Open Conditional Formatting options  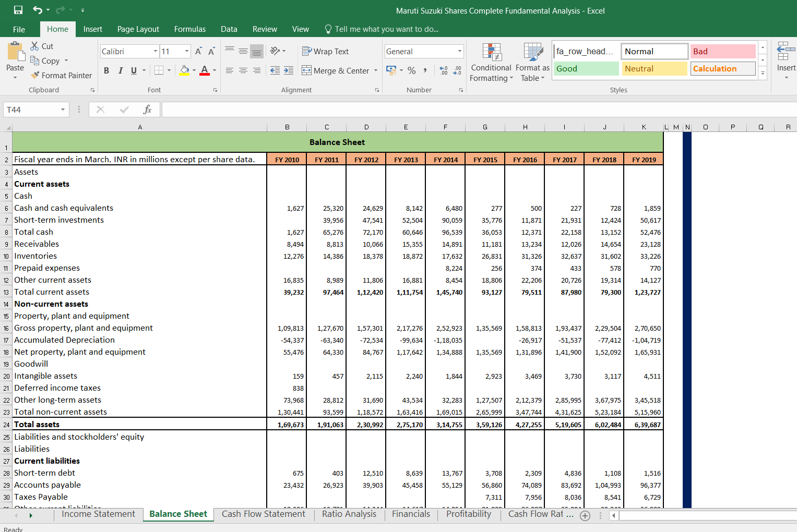pyautogui.click(x=491, y=62)
